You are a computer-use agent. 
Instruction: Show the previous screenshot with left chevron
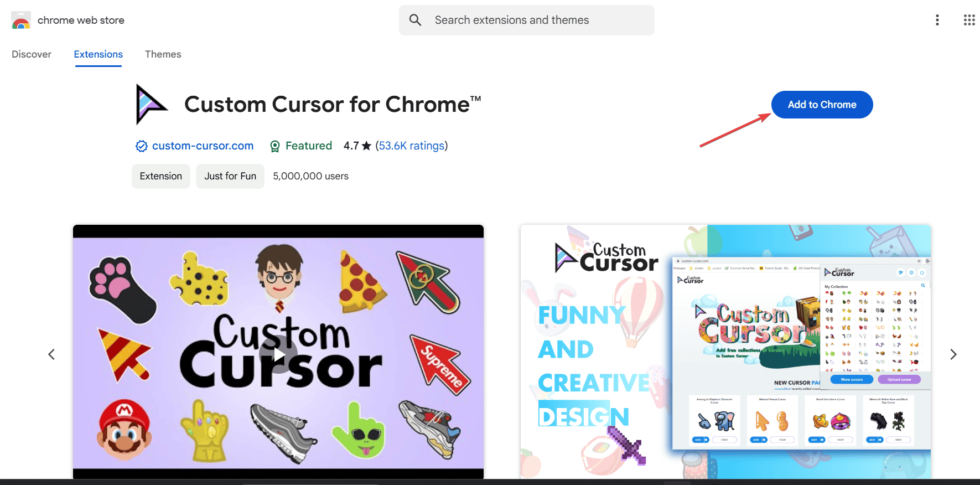51,354
